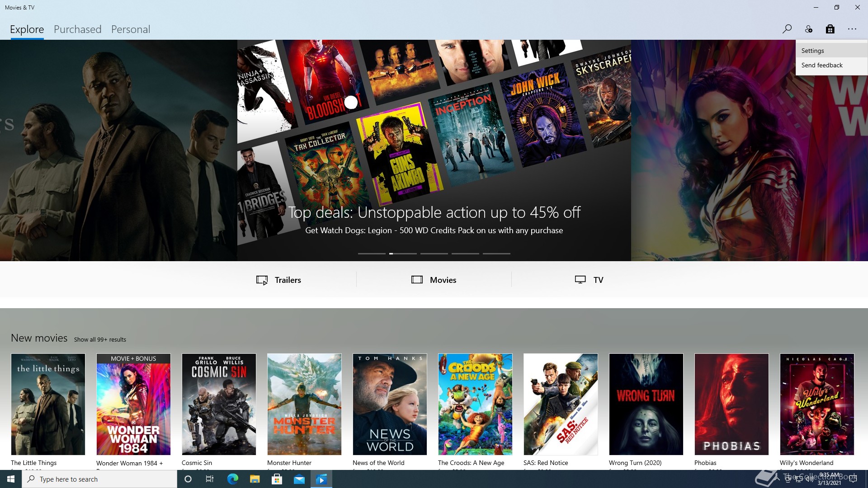
Task: Select the third carousel page indicator
Action: coord(434,253)
